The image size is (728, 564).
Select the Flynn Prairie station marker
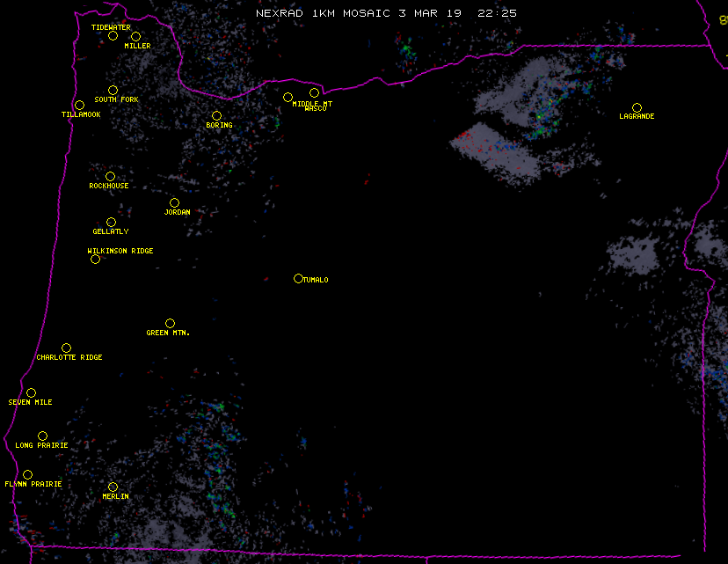[x=27, y=474]
